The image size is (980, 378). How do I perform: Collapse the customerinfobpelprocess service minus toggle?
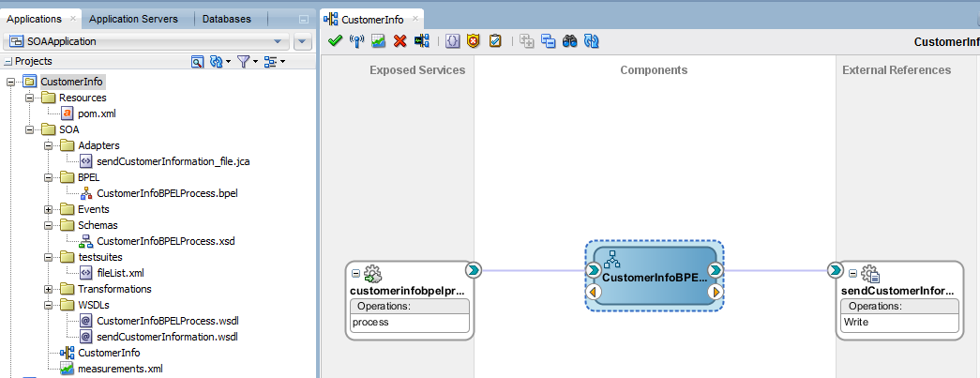point(356,273)
